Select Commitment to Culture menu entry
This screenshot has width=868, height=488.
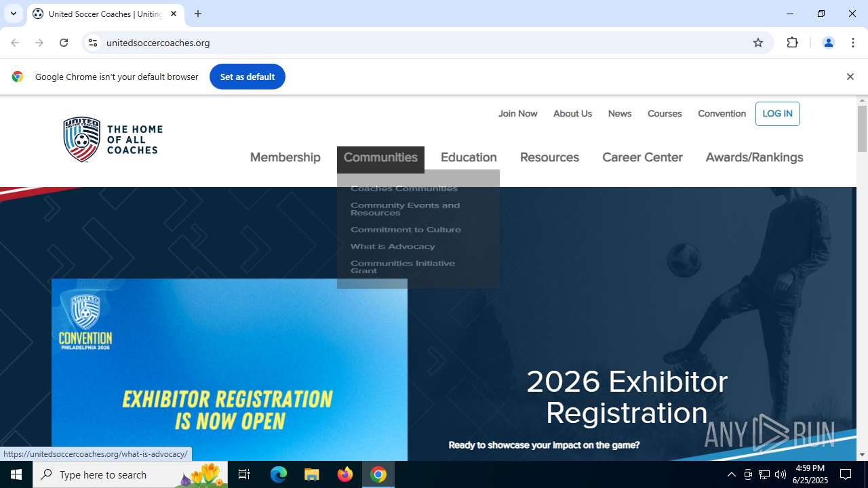(x=406, y=230)
